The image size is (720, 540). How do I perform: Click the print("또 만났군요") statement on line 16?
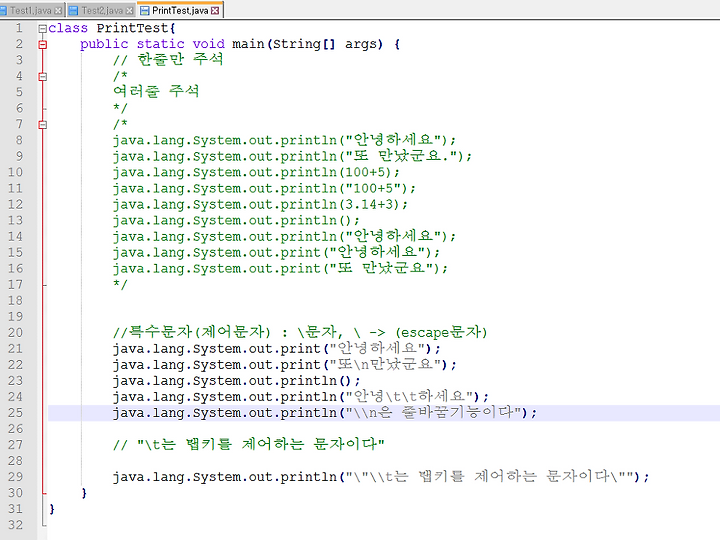point(281,269)
